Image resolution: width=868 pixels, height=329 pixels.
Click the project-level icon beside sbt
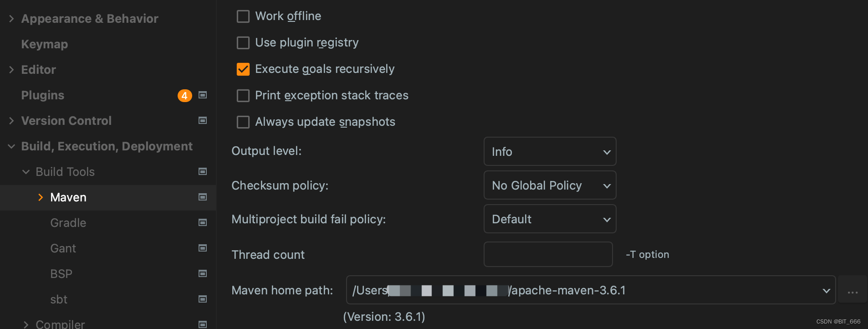pyautogui.click(x=203, y=299)
